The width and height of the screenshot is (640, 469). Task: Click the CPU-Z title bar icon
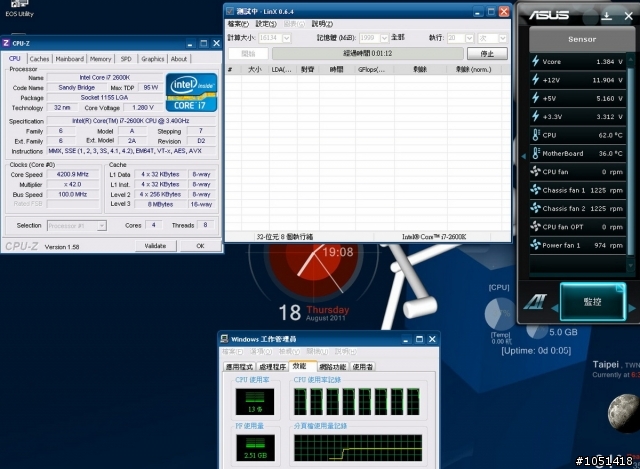tap(6, 43)
